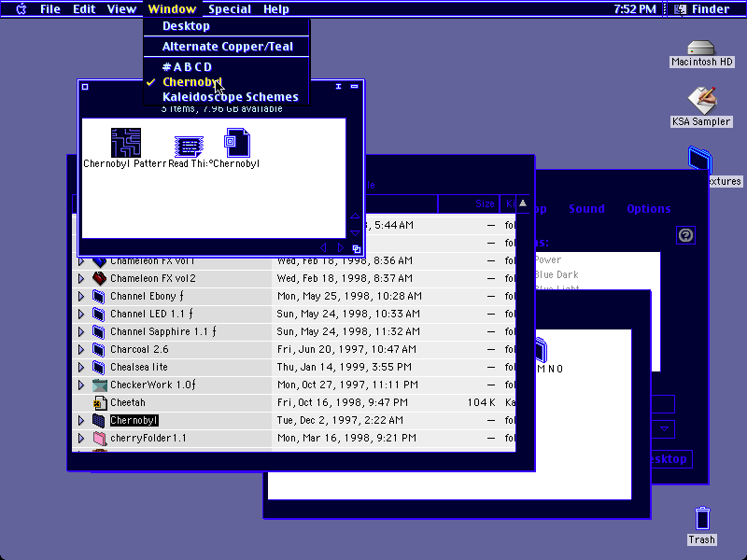Click the selected Chernobyl folder icon in list
Image resolution: width=747 pixels, height=560 pixels.
(x=99, y=421)
